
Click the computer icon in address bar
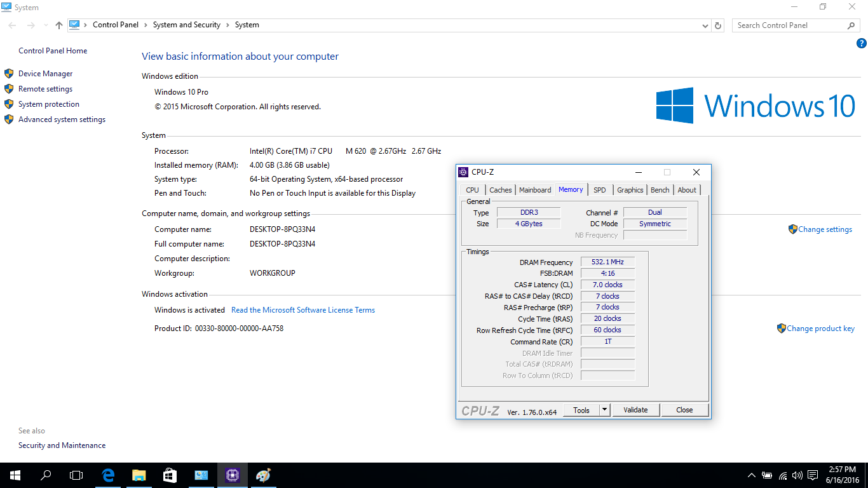pos(75,25)
